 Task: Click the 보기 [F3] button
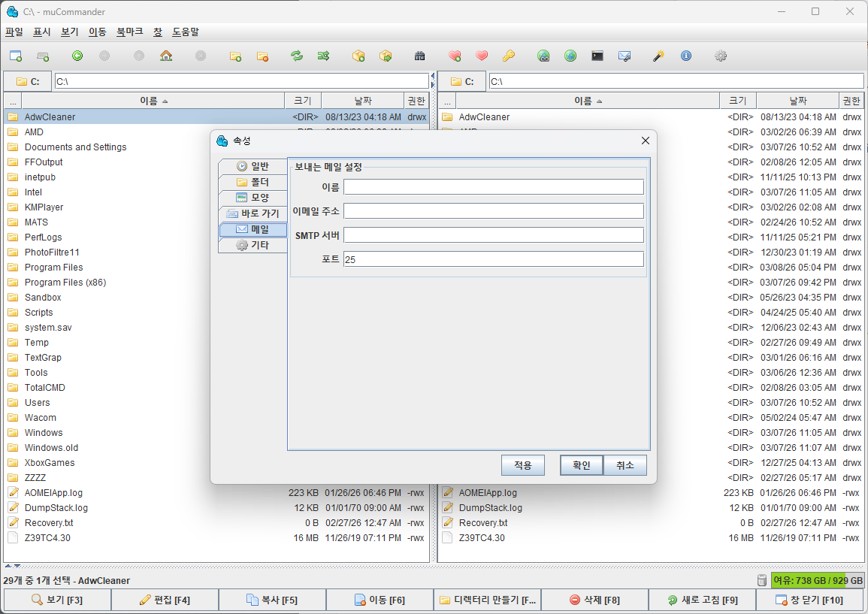(x=58, y=600)
